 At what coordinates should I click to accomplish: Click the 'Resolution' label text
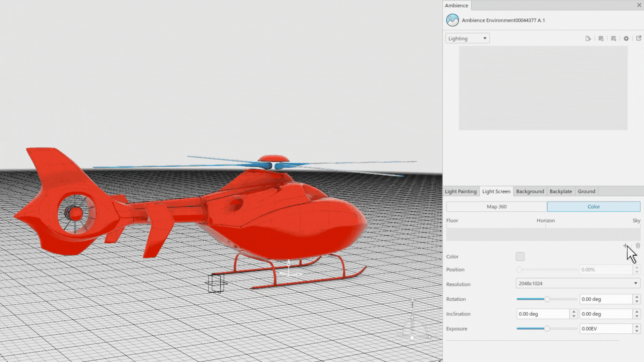click(x=458, y=284)
